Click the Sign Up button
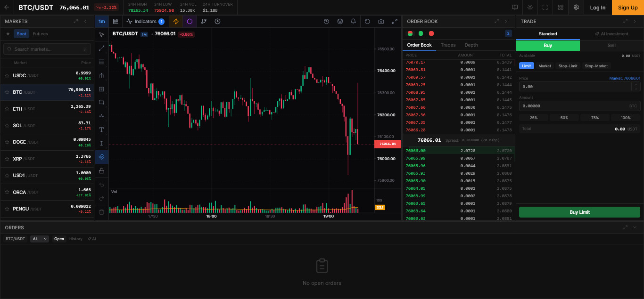 [628, 8]
